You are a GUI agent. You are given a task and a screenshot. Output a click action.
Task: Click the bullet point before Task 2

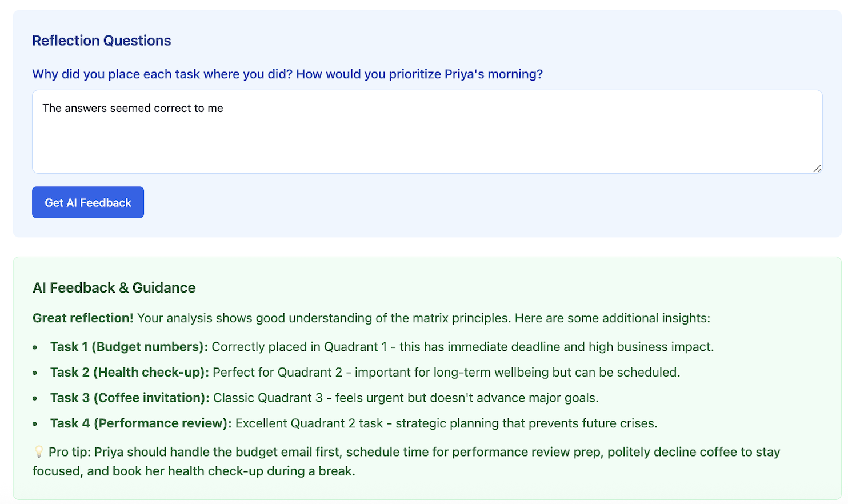point(35,373)
